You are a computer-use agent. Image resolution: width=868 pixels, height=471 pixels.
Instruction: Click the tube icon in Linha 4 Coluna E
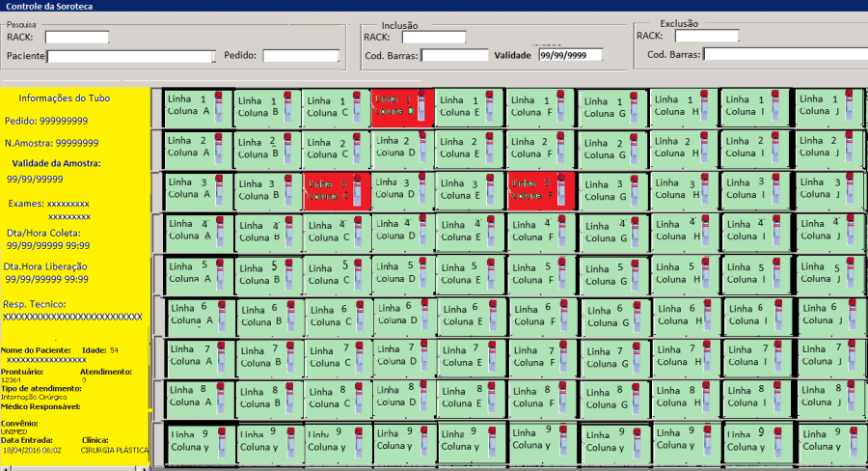coord(491,233)
